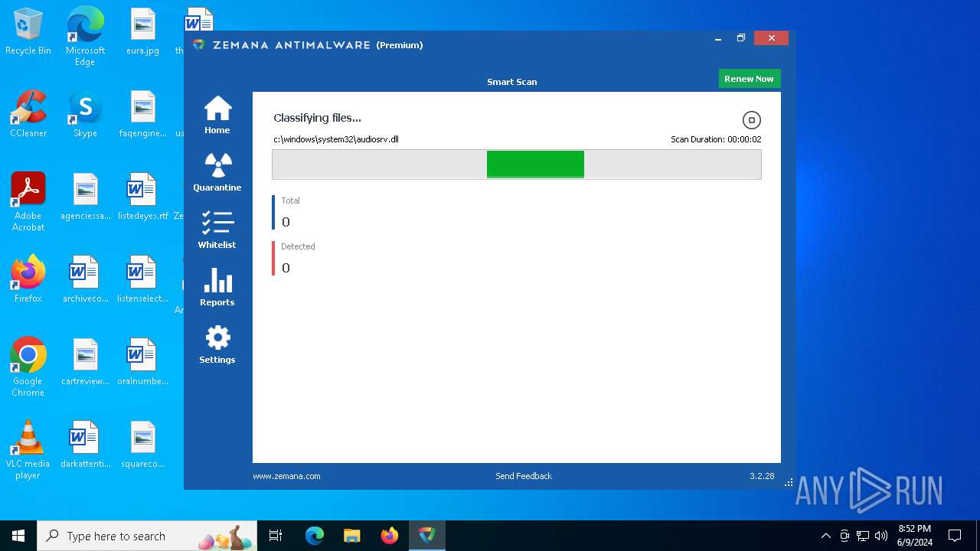
Task: Select the listenselect Word document
Action: pyautogui.click(x=143, y=280)
